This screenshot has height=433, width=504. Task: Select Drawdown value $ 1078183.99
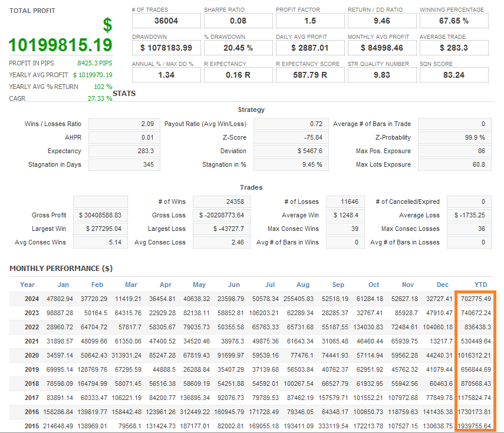click(x=166, y=48)
